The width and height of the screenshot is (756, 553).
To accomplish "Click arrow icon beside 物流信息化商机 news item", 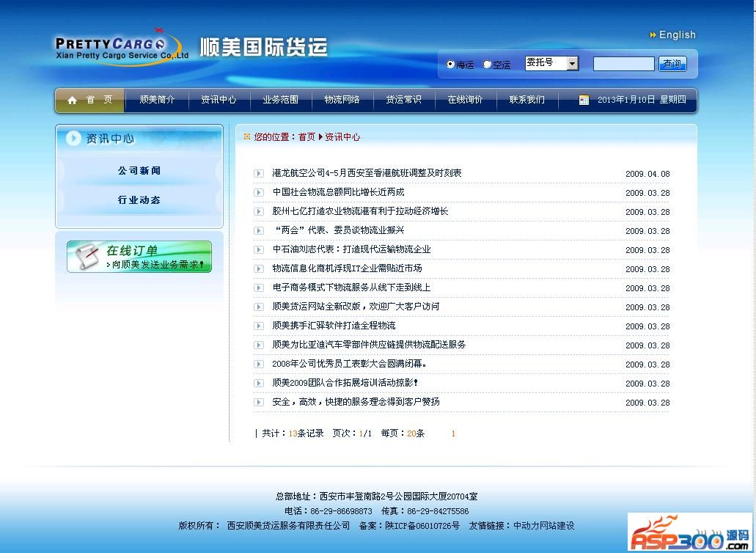I will pyautogui.click(x=259, y=268).
